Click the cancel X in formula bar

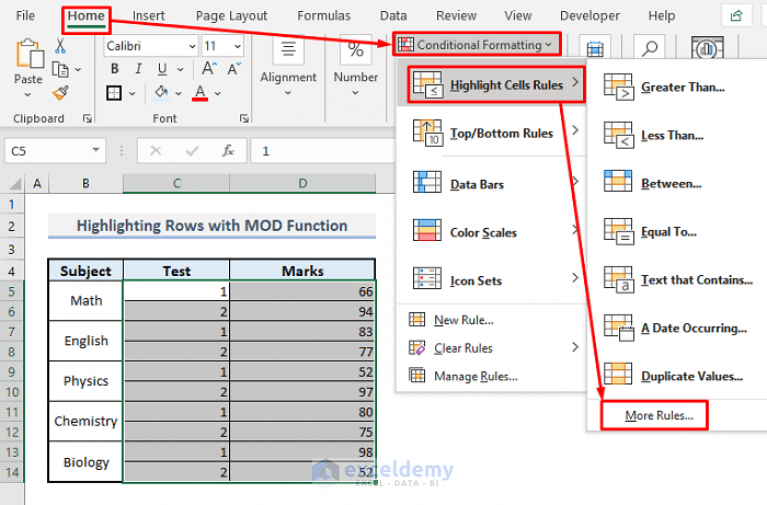click(156, 151)
